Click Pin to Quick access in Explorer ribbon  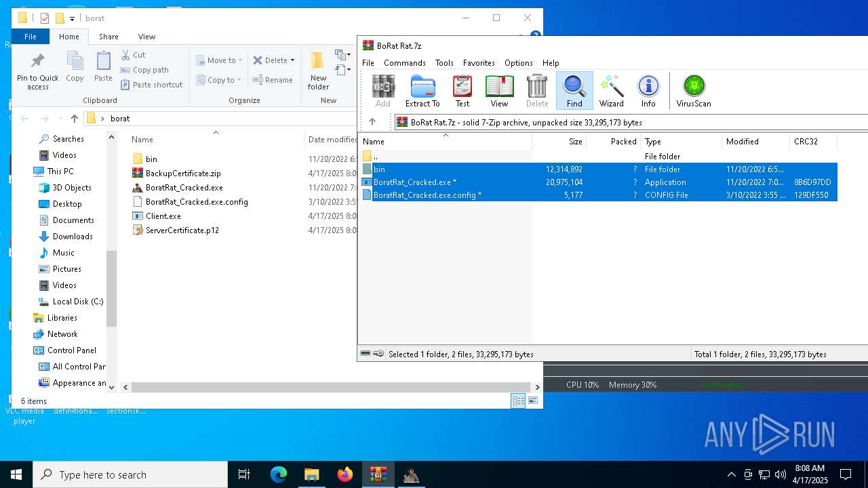click(x=38, y=71)
